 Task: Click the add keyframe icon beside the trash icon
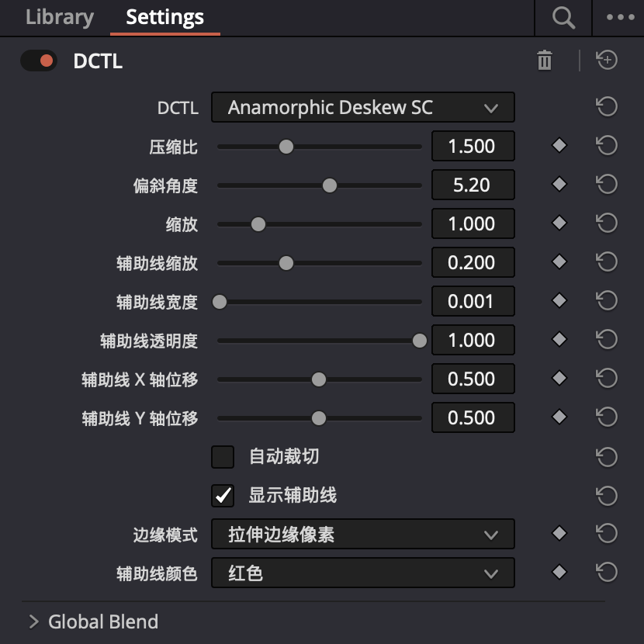click(608, 61)
